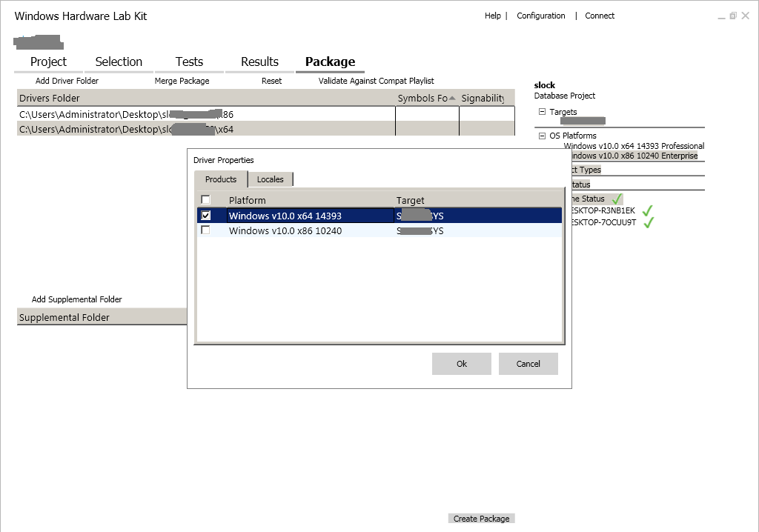Select the x86 drivers folder row
The image size is (759, 532).
[x=266, y=114]
